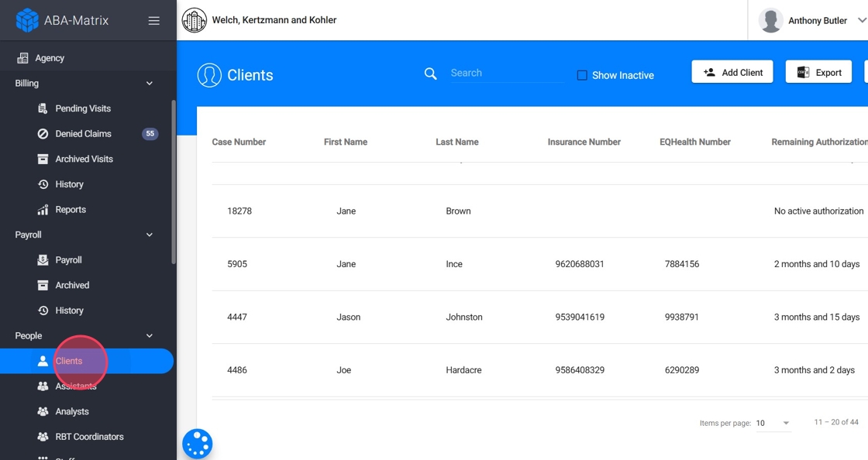
Task: Click the Reports chart icon
Action: coord(43,210)
